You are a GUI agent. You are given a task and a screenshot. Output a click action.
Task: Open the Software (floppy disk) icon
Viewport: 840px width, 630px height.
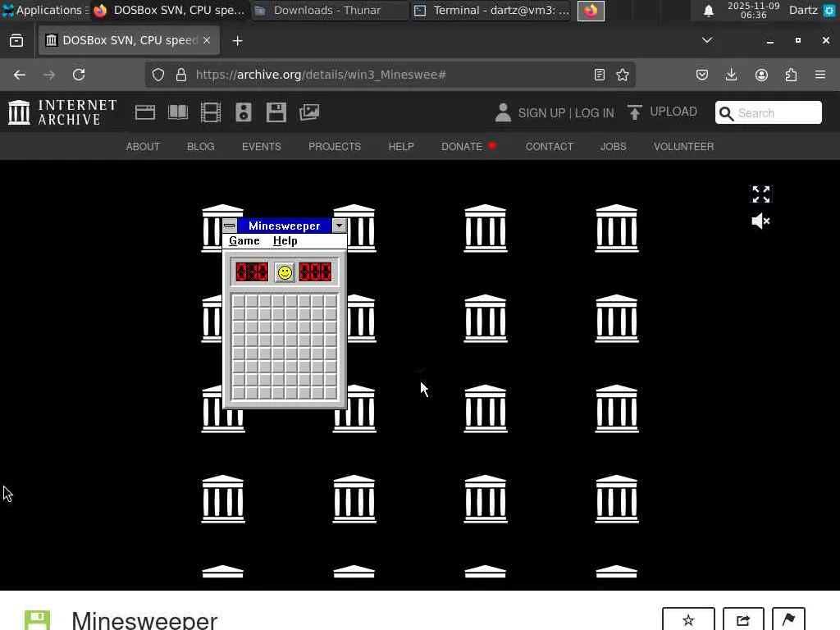click(276, 112)
